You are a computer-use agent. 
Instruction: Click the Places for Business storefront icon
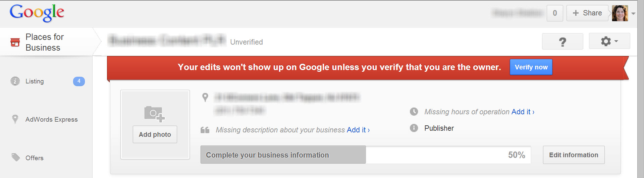pos(15,42)
